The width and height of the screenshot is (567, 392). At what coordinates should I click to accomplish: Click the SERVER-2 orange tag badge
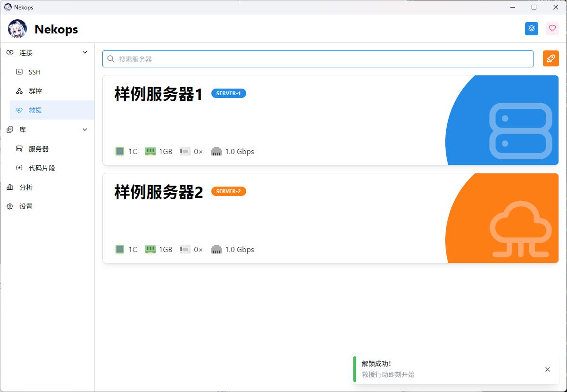click(x=228, y=191)
